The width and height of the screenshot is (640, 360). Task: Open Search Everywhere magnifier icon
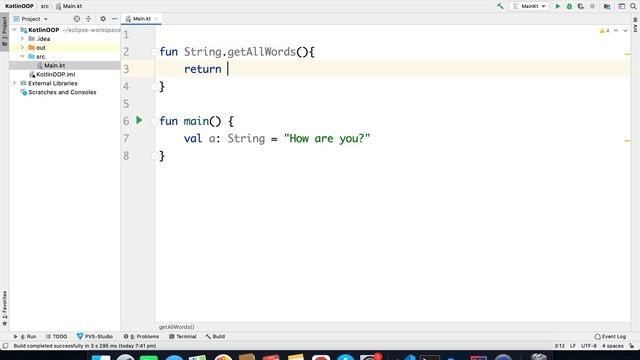pos(633,6)
